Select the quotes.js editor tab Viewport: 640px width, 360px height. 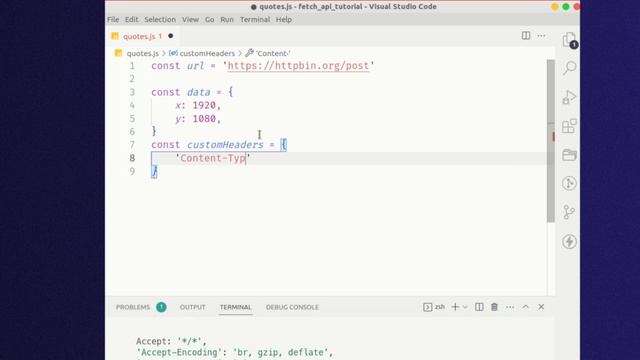coord(142,36)
